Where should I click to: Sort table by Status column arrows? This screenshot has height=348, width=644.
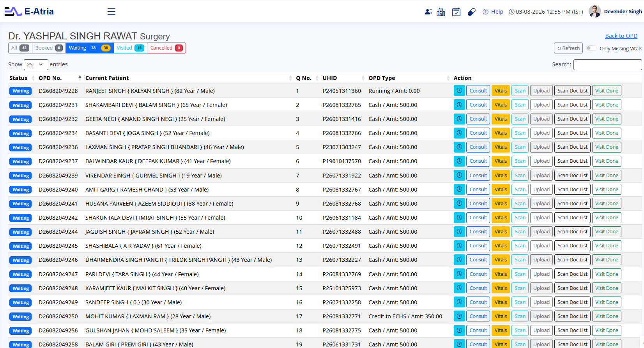coord(33,78)
